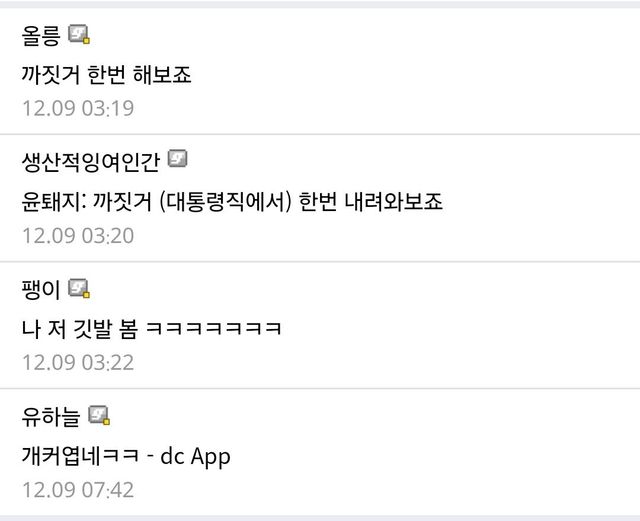Click the '(대통령직에서)' parenthetical text
This screenshot has width=640, height=521.
[225, 202]
